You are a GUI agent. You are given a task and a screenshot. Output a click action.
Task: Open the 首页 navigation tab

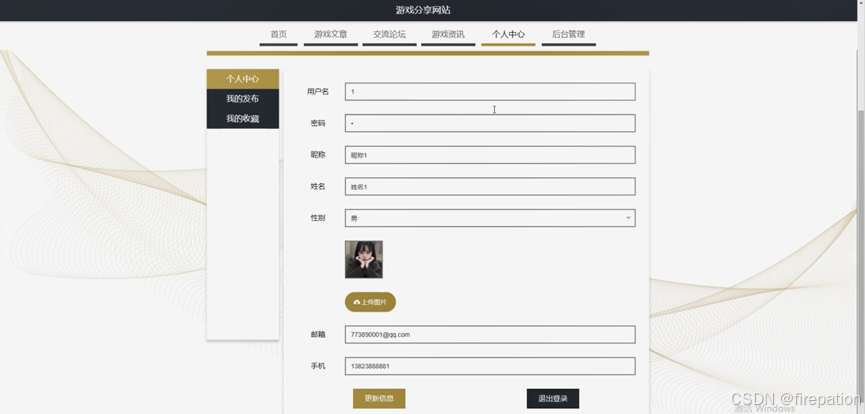279,34
